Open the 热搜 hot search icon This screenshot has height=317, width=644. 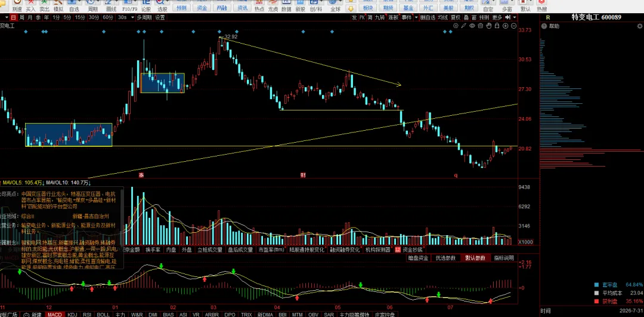pyautogui.click(x=541, y=5)
